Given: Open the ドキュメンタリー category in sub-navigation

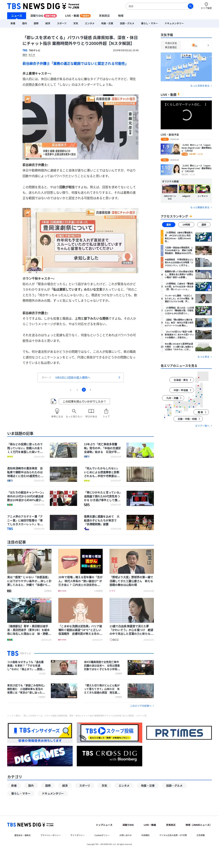Looking at the screenshot, I should pyautogui.click(x=174, y=23).
